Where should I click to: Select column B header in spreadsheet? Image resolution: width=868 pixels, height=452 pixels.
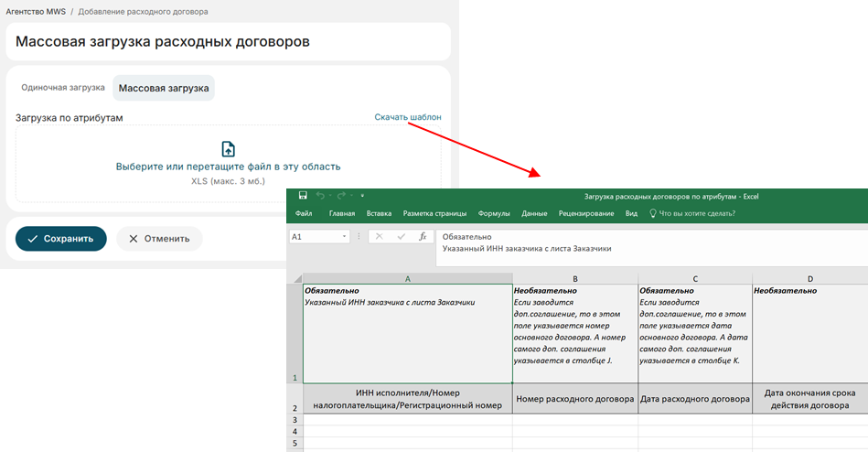click(574, 277)
